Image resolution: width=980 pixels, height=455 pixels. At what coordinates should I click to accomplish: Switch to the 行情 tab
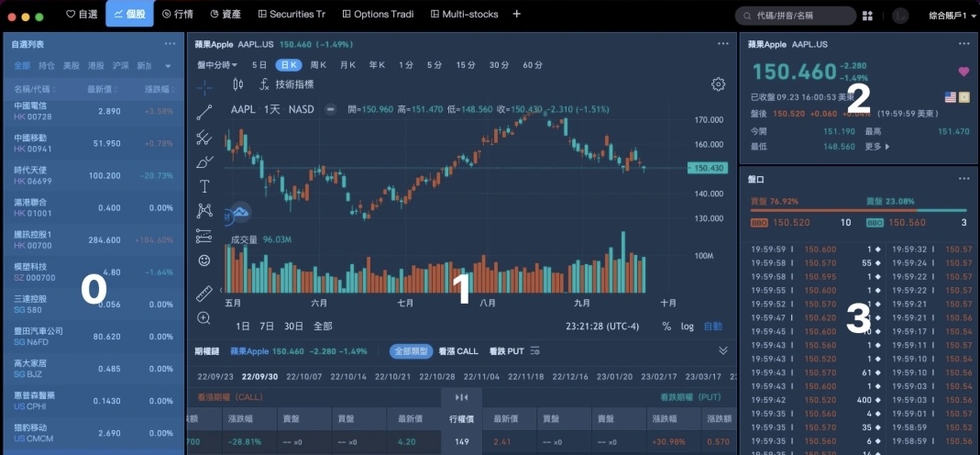pyautogui.click(x=177, y=15)
